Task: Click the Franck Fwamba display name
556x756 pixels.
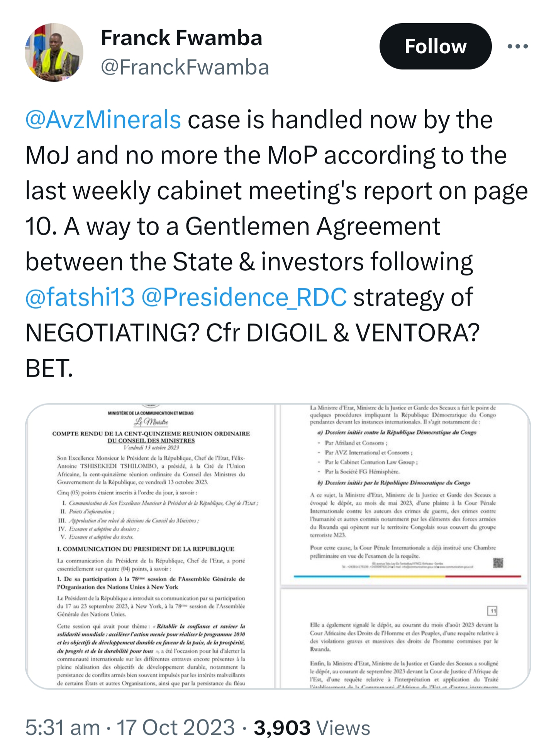Action: coord(181,38)
